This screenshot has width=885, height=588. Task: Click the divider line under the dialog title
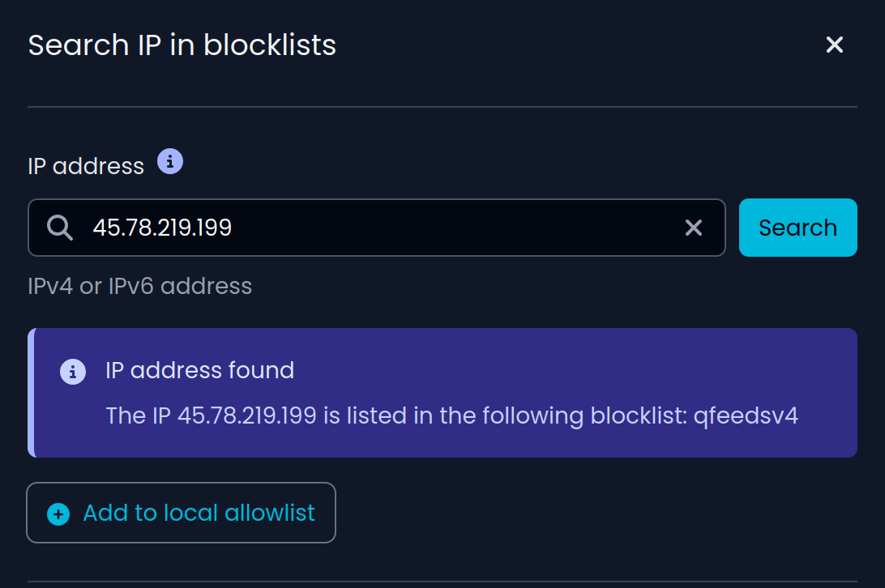pos(442,107)
